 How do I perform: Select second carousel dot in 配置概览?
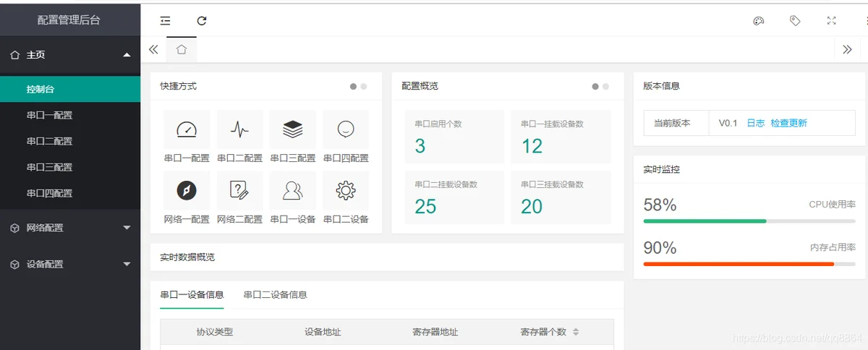click(605, 86)
